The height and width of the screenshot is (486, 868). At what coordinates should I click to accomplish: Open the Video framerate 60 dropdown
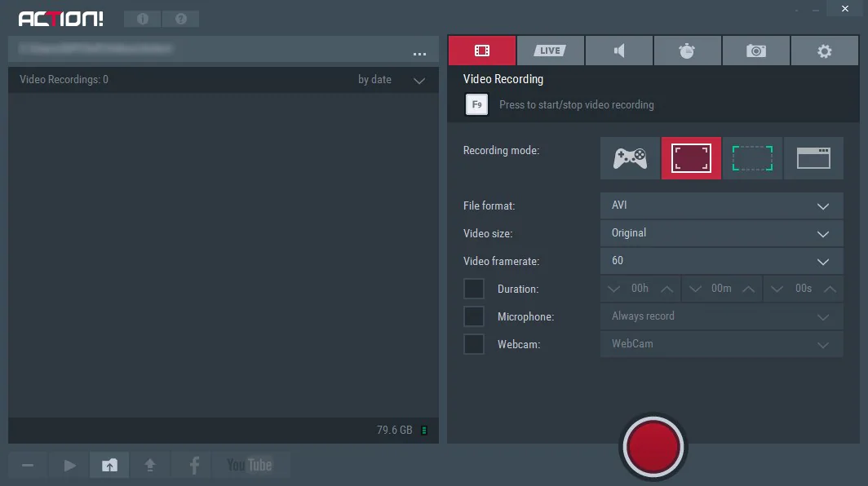click(x=722, y=261)
